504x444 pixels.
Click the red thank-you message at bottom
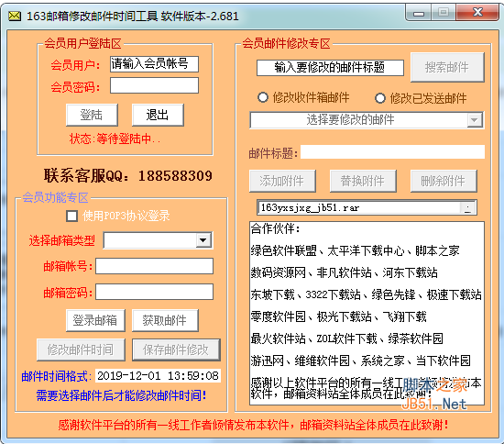click(x=253, y=425)
